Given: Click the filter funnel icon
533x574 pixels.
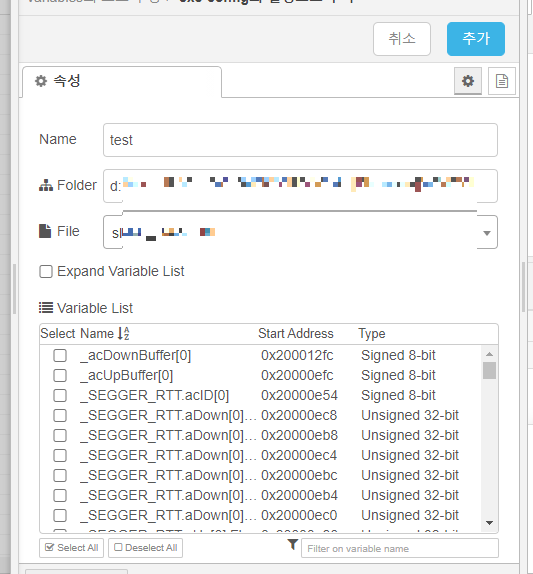Looking at the screenshot, I should point(292,544).
